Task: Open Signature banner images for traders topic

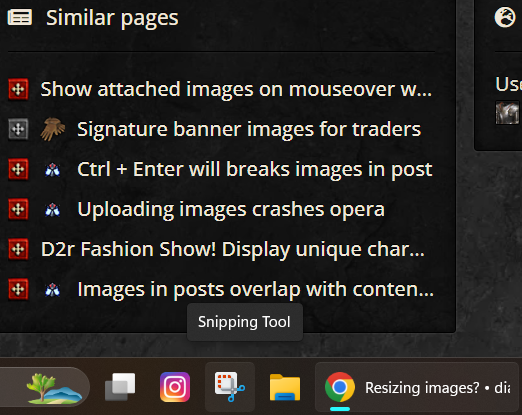Action: (x=249, y=129)
